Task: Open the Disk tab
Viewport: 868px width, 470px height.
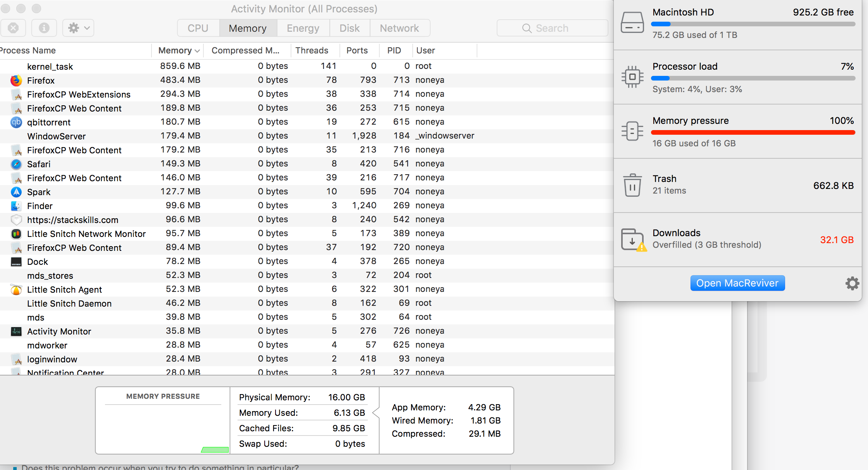Action: [350, 28]
